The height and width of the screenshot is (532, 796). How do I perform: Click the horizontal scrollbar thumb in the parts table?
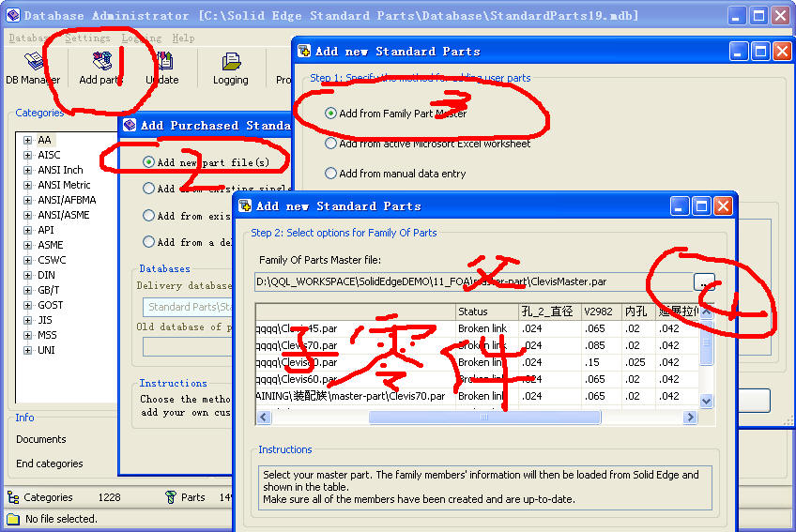[x=484, y=418]
